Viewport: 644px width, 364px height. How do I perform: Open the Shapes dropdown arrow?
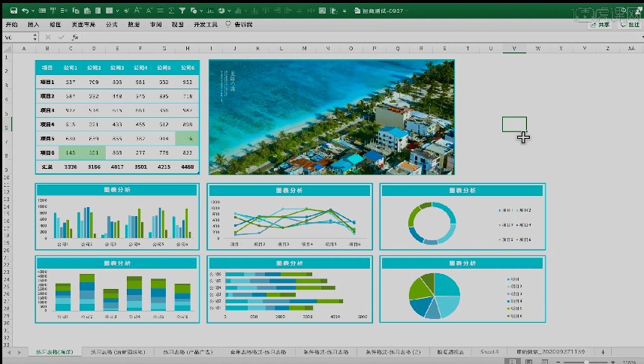(x=201, y=11)
